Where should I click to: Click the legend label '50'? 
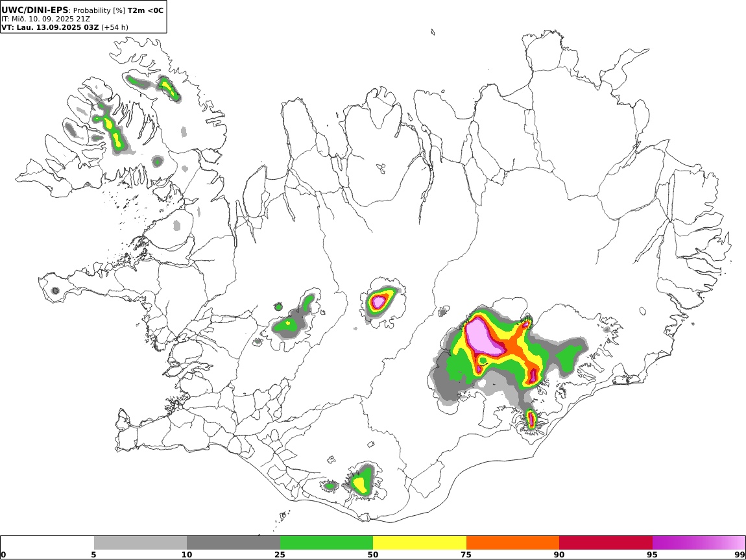(x=373, y=555)
